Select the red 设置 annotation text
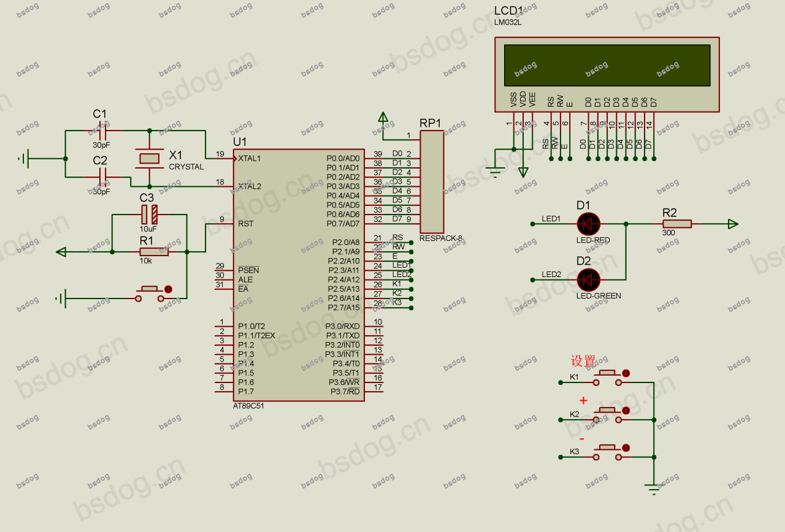Screen dimensions: 785x532 coord(583,361)
